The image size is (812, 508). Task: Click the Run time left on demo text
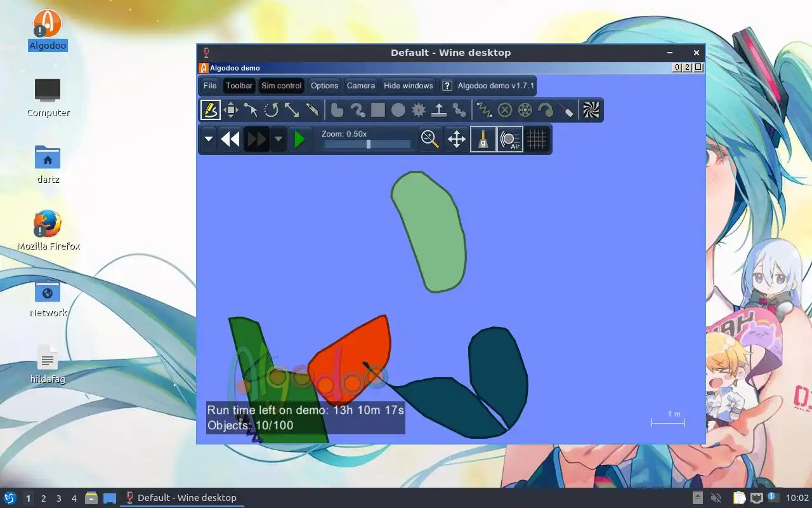[x=305, y=410]
